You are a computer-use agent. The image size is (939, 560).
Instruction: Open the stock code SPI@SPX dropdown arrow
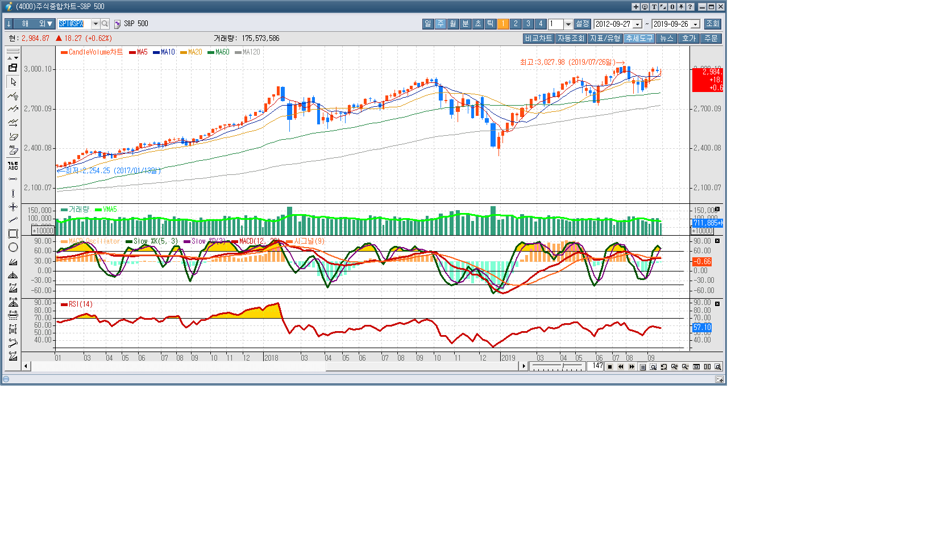95,24
